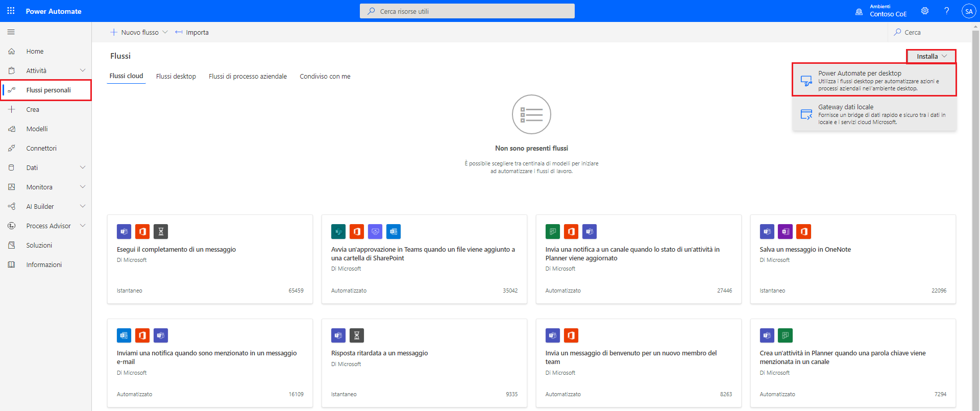Open the Risposta ritardata a un messaggio template
This screenshot has width=980, height=411.
click(x=424, y=363)
